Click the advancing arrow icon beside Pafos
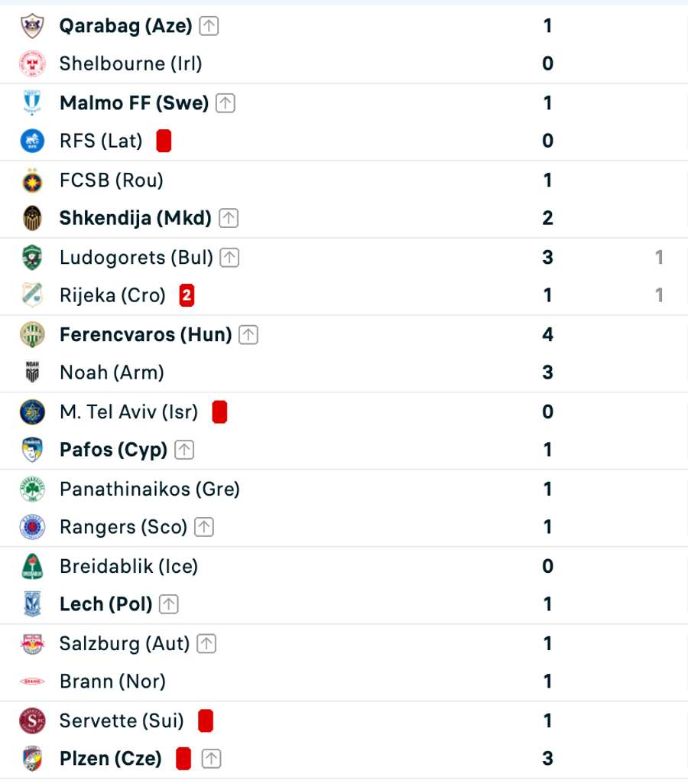This screenshot has width=688, height=784. coord(184,450)
